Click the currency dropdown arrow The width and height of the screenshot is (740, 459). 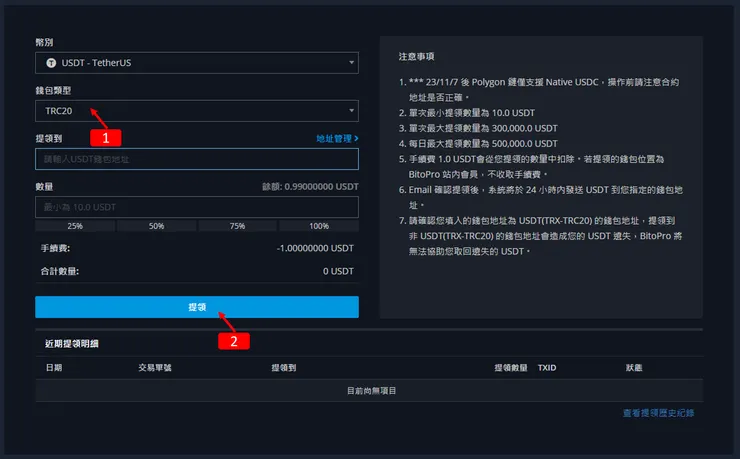pyautogui.click(x=351, y=63)
